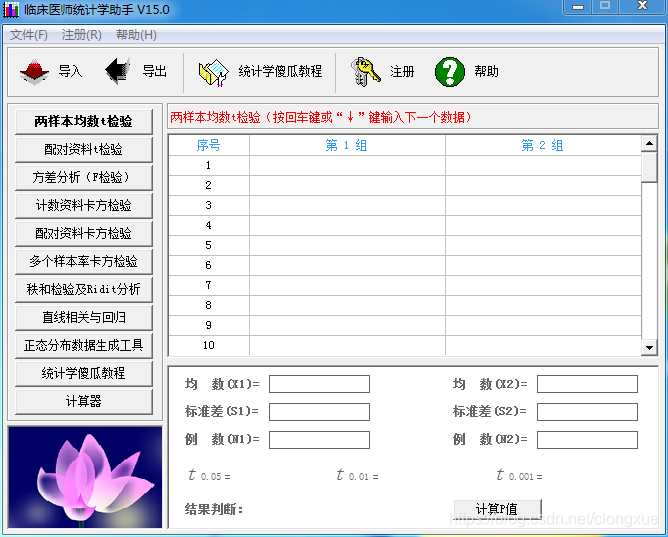Click the 例数(N2) input field
668x537 pixels.
pyautogui.click(x=587, y=440)
